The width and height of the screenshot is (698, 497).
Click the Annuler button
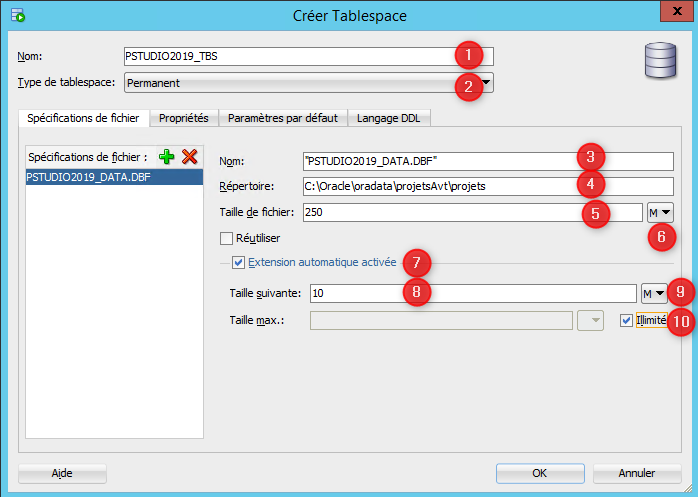[636, 473]
